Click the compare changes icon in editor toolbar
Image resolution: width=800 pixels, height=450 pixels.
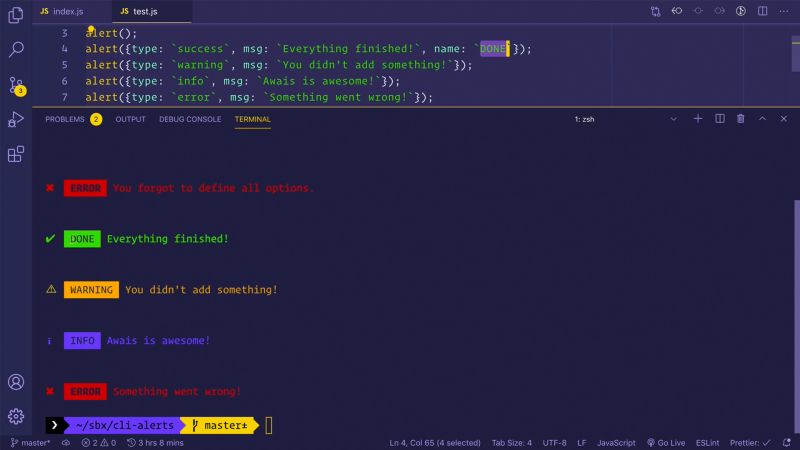tap(656, 11)
